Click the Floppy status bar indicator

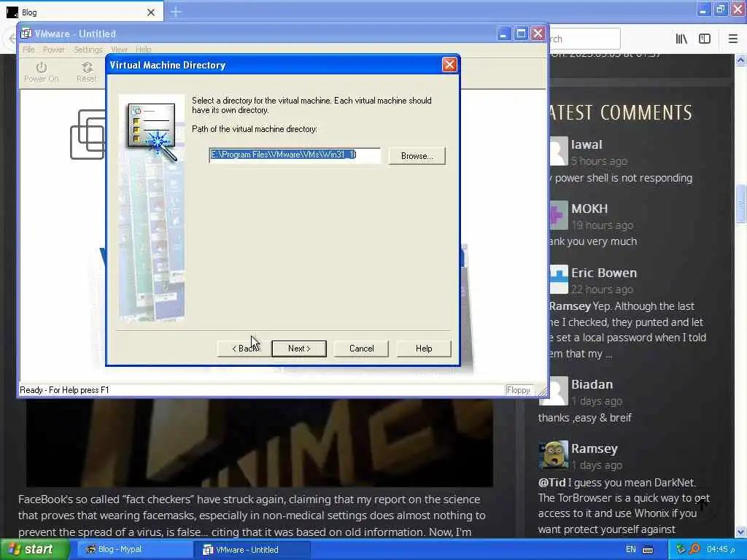click(519, 391)
